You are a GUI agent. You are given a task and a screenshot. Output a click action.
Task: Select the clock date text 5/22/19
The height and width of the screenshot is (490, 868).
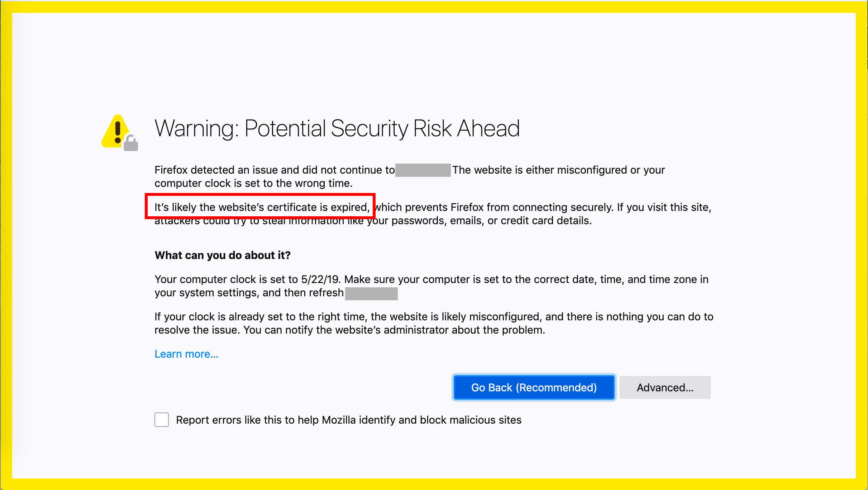(x=319, y=279)
